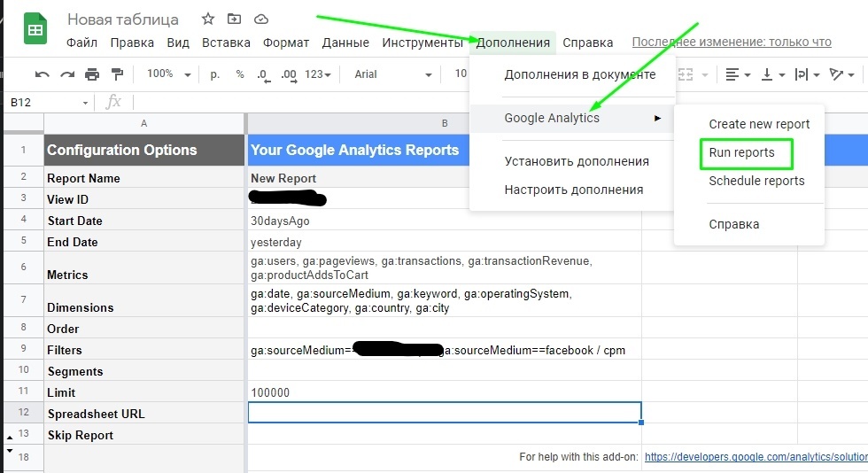Open the Последнее изменение link
The image size is (868, 473).
coord(732,43)
